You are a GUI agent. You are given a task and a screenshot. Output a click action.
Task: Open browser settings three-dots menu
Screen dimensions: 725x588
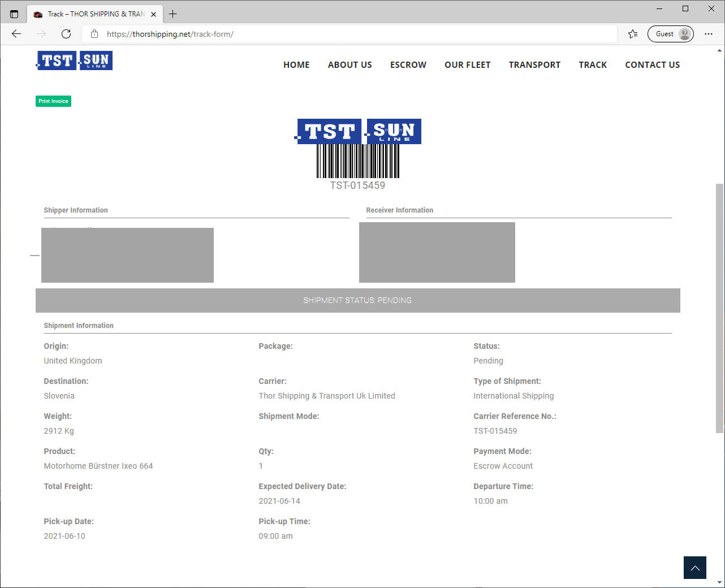709,34
